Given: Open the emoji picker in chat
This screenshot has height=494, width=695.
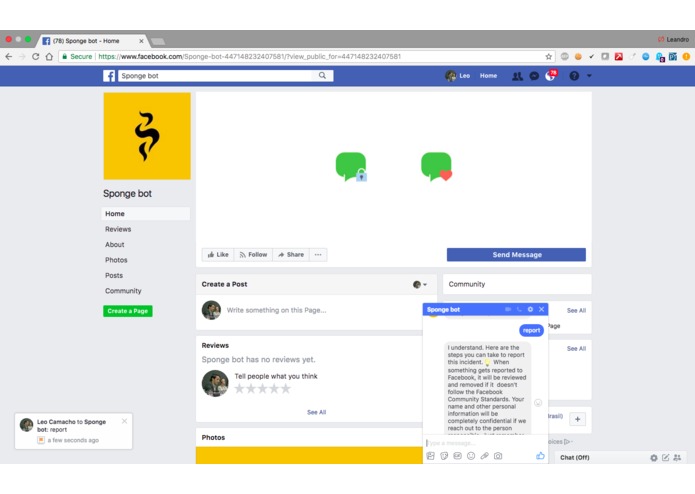Looking at the screenshot, I should click(x=471, y=456).
